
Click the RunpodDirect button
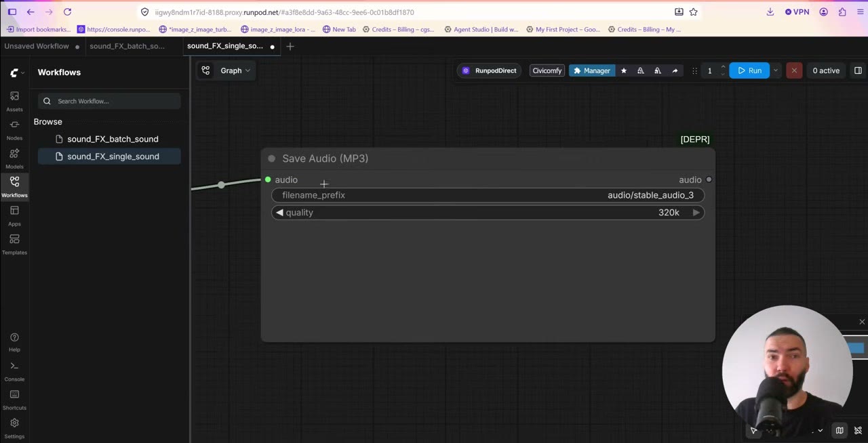[x=490, y=70]
